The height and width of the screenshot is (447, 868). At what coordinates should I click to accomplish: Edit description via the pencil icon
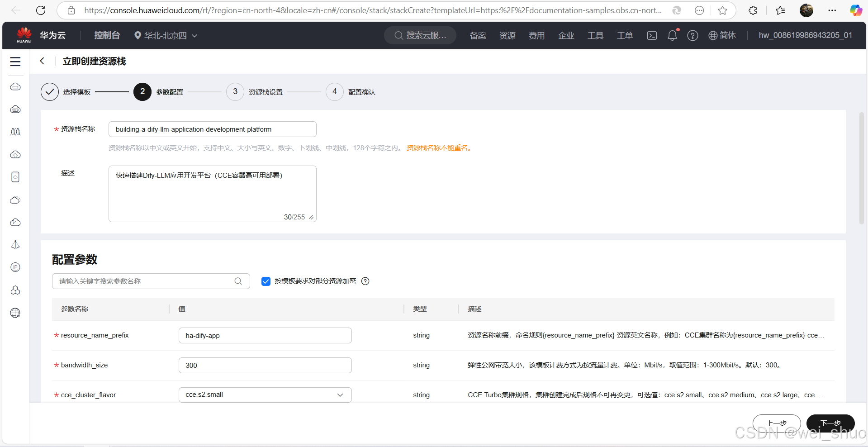click(311, 217)
